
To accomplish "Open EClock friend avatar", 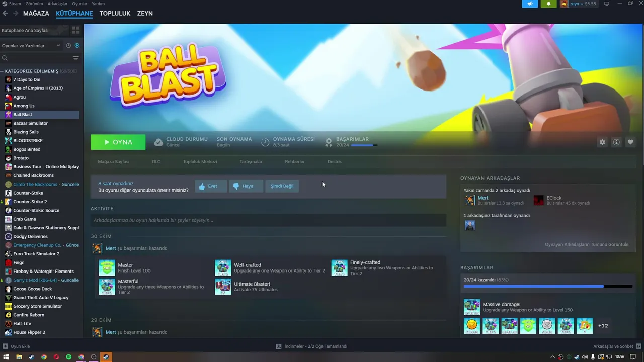I will tap(539, 200).
